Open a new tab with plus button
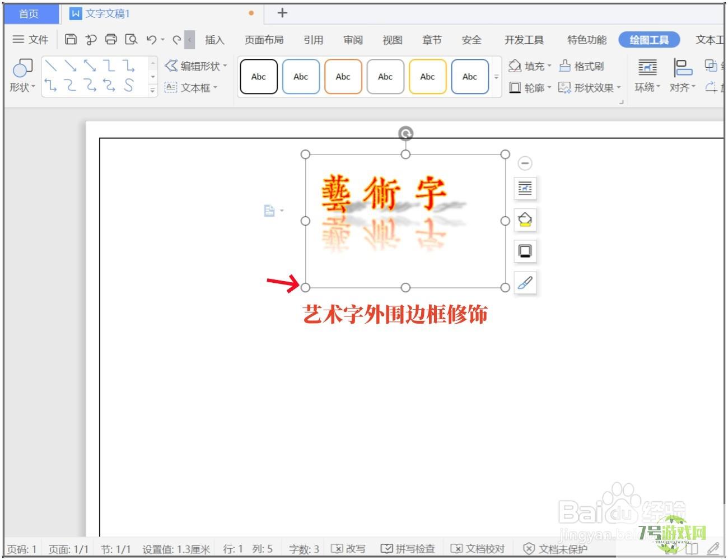728x560 pixels. click(282, 13)
